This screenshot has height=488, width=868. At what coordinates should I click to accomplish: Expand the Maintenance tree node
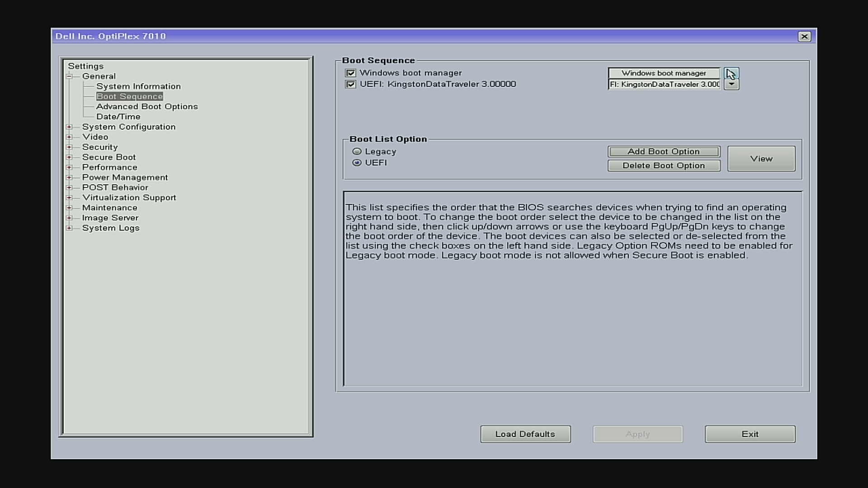69,208
